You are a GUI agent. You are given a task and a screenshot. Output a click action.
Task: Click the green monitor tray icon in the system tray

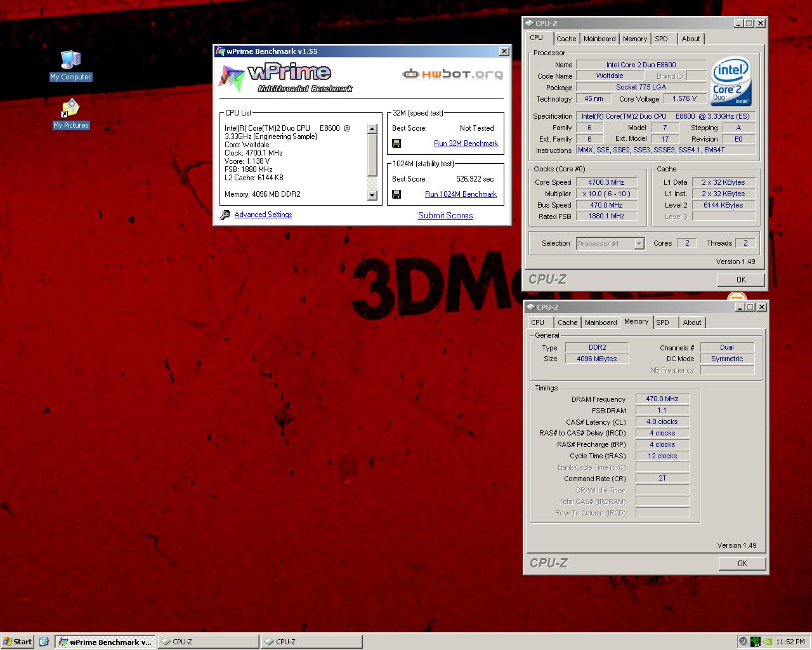(756, 642)
